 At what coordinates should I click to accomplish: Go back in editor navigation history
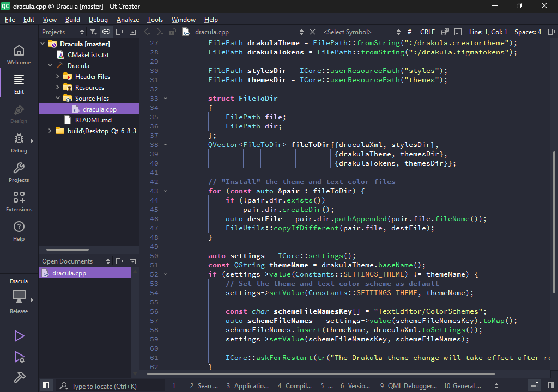point(147,32)
